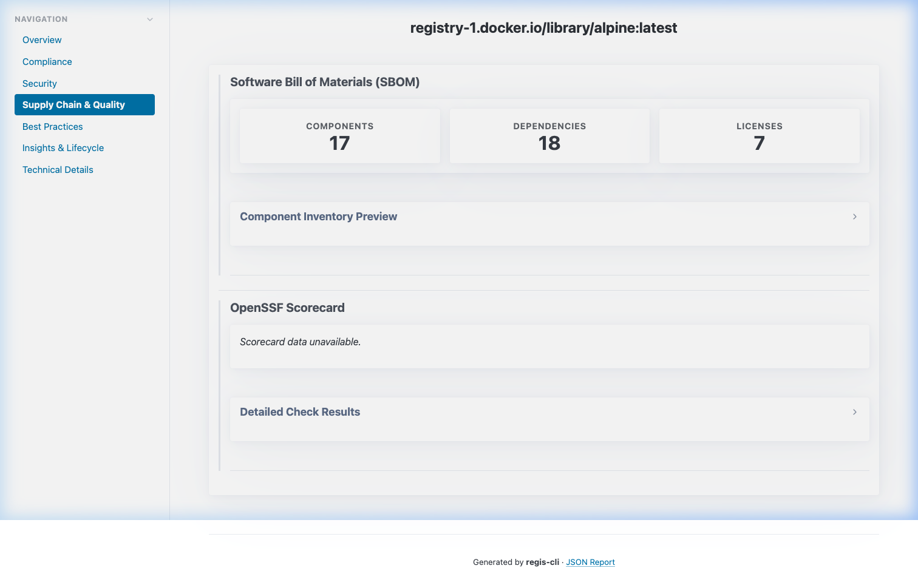Open the Overview section
918x588 pixels.
tap(42, 40)
